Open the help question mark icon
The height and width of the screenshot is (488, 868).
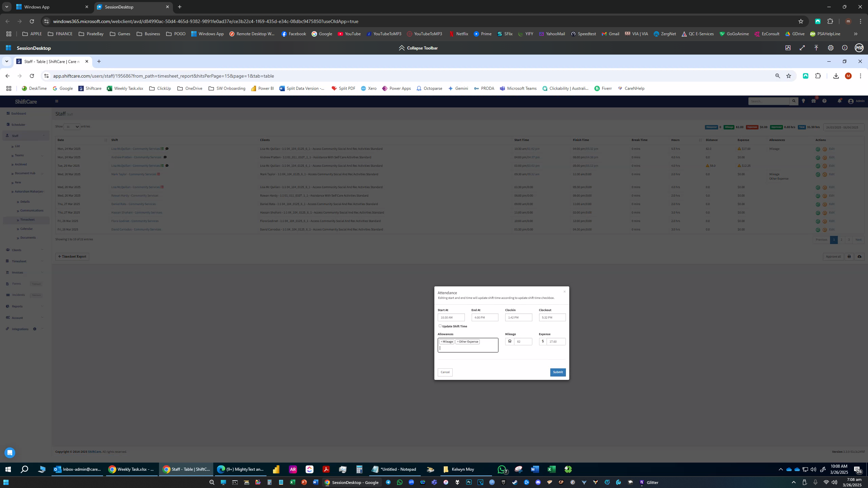click(824, 101)
